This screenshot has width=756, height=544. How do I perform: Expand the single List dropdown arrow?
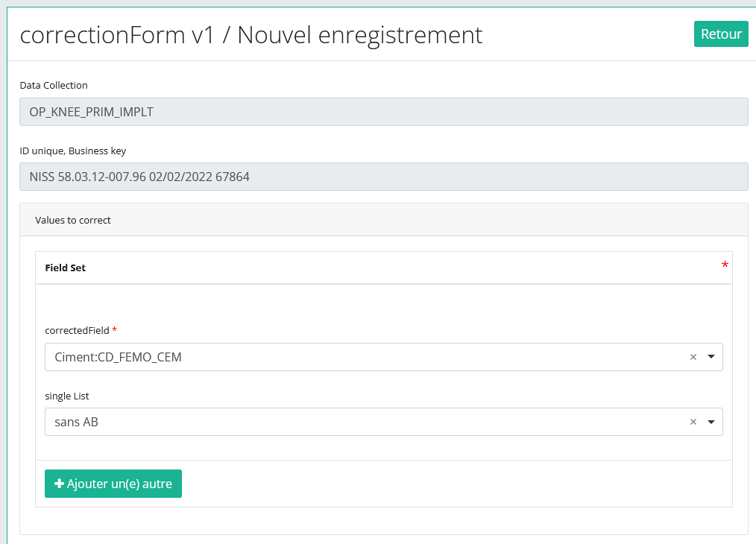(x=711, y=422)
